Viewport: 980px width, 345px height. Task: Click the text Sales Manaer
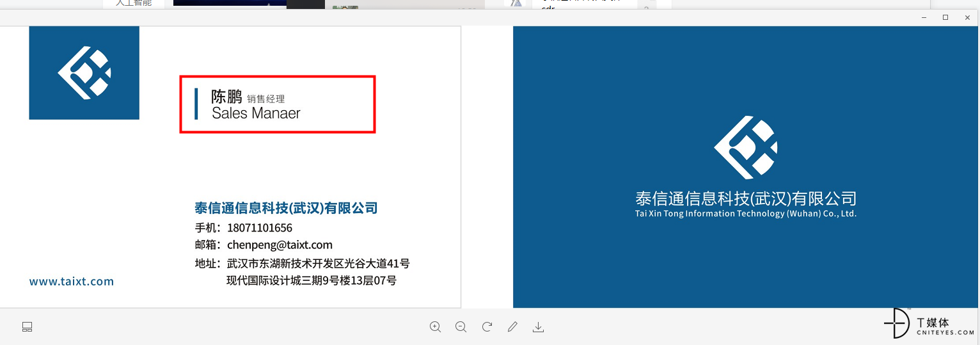pyautogui.click(x=256, y=113)
